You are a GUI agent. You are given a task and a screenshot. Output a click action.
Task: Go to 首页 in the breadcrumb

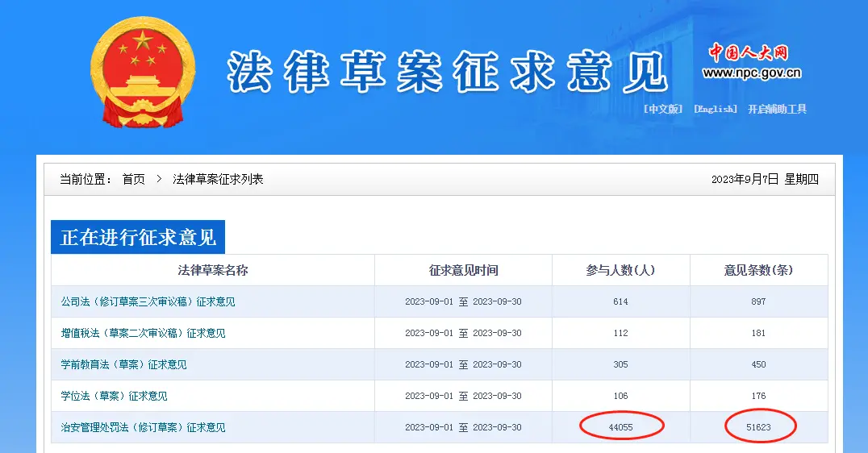133,179
